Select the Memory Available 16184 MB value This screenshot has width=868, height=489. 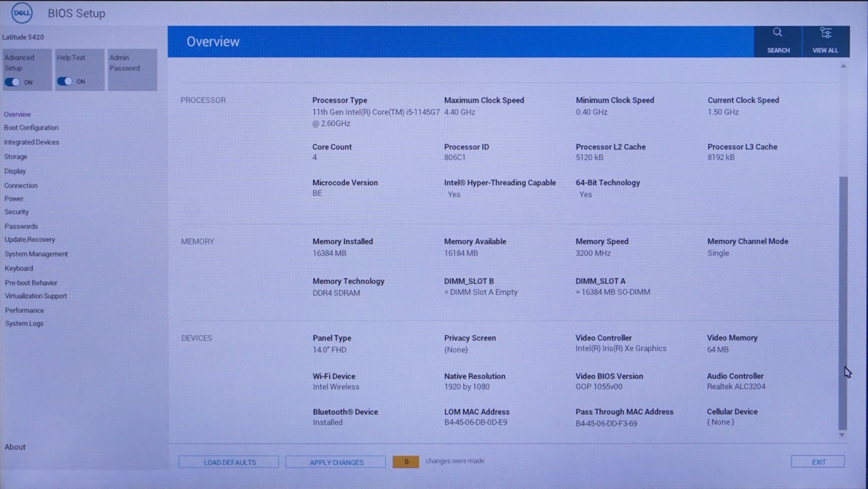[461, 253]
